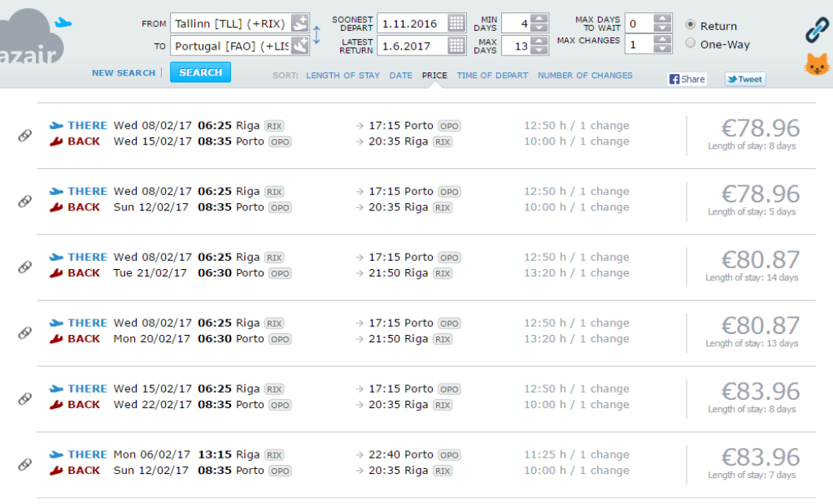
Task: Select the One-Way trip option
Action: point(691,43)
